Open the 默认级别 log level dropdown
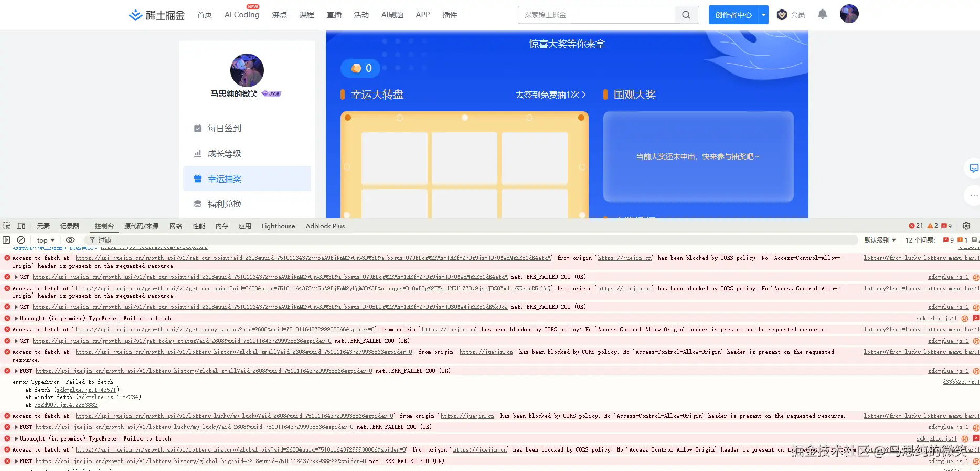Image resolution: width=980 pixels, height=471 pixels. [x=880, y=240]
